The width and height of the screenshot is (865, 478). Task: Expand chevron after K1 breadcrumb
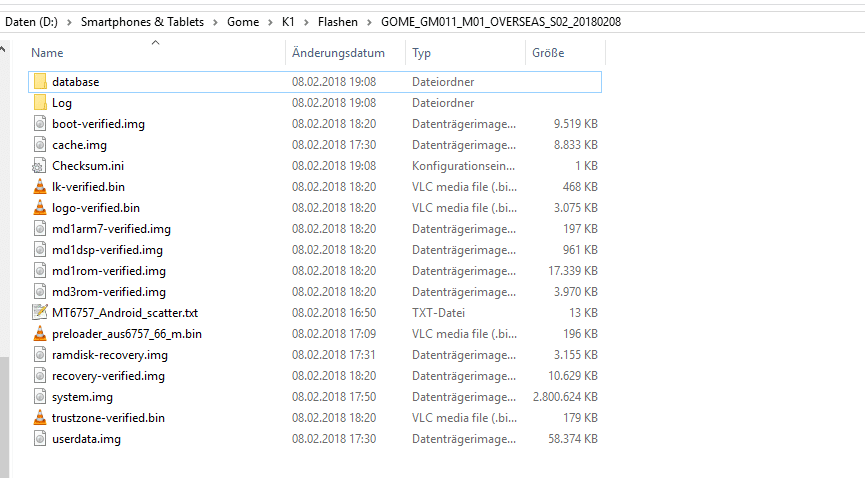coord(306,22)
